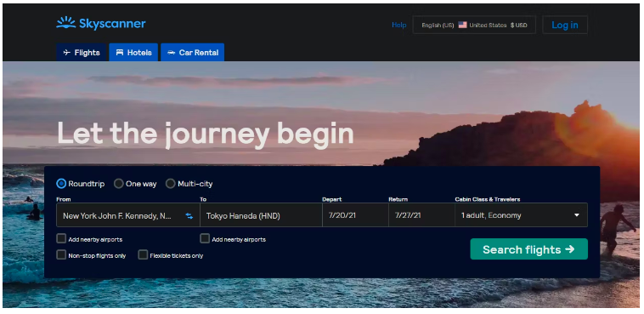Click the Skyscanner wordmark text
This screenshot has width=644, height=314.
pos(112,24)
